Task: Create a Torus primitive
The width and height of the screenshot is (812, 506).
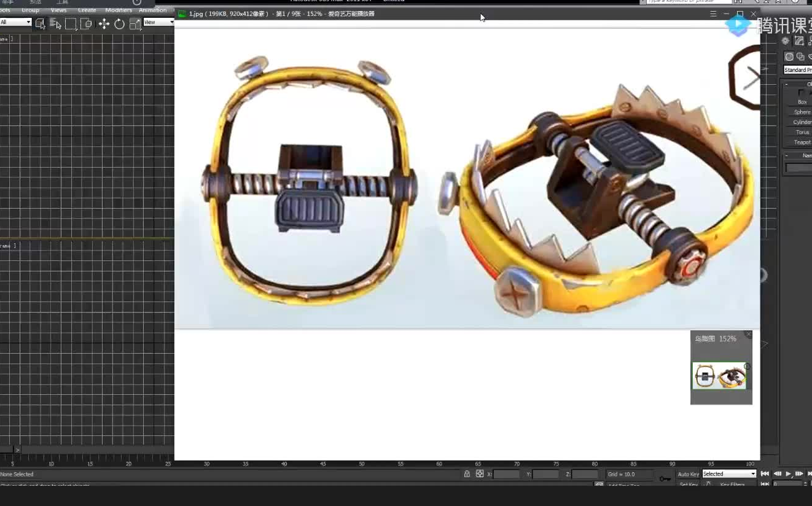Action: 802,132
